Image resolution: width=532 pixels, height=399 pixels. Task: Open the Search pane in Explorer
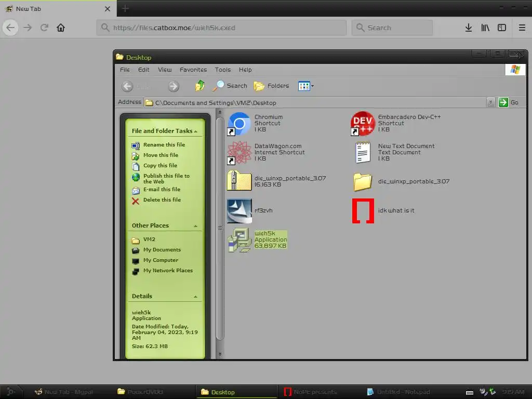[x=230, y=86]
